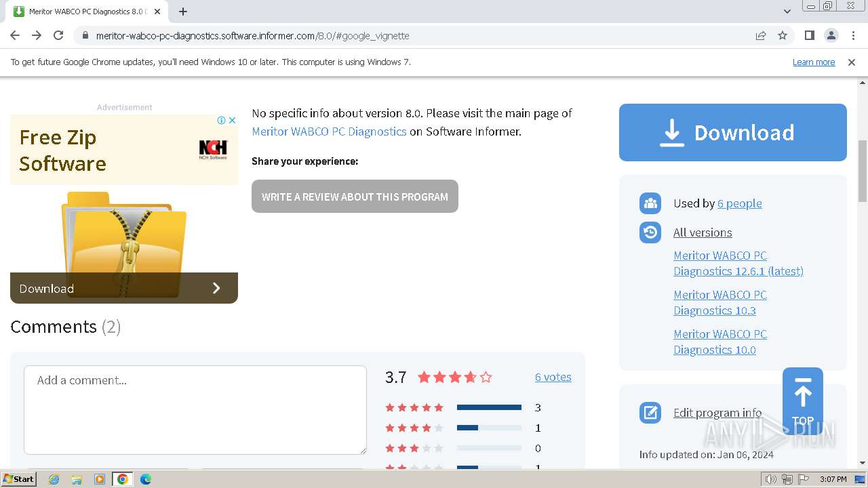Switch to Chrome in the taskbar
Screen dimensions: 868x488
point(123,479)
